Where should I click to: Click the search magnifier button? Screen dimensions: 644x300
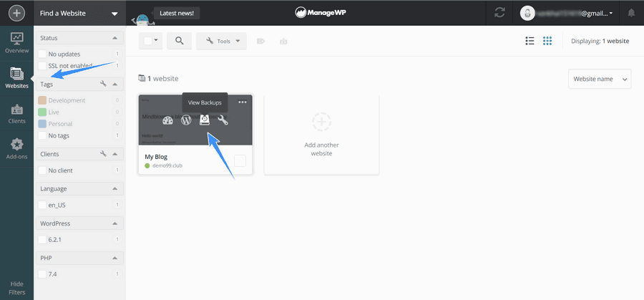coord(179,41)
